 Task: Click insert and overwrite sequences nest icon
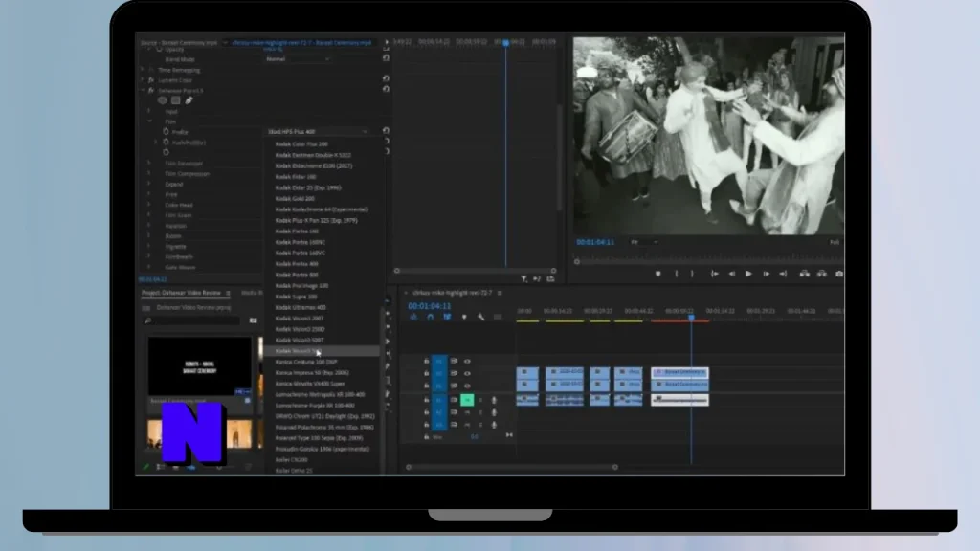coord(413,318)
